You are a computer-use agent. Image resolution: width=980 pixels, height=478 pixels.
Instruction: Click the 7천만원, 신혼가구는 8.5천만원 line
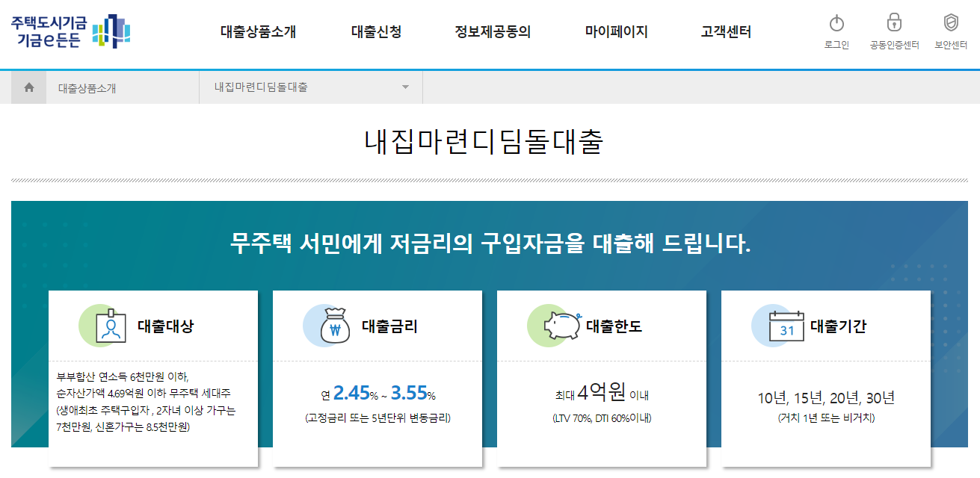tap(123, 427)
